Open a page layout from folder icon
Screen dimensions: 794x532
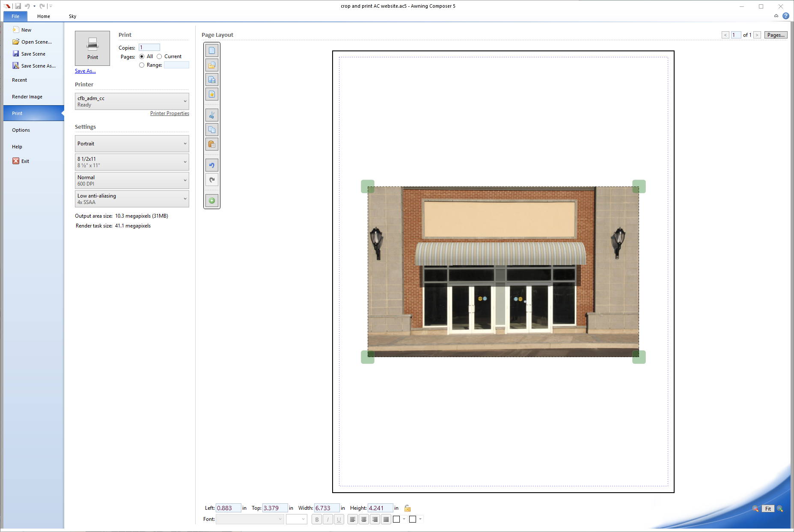pyautogui.click(x=211, y=65)
